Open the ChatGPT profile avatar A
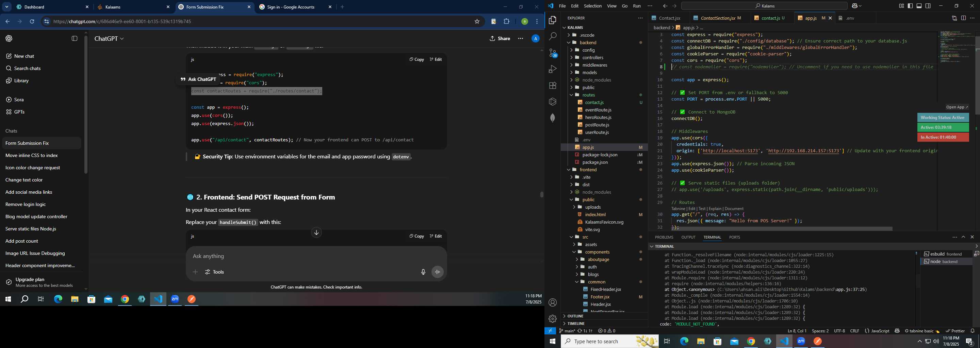The height and width of the screenshot is (348, 980). [535, 38]
